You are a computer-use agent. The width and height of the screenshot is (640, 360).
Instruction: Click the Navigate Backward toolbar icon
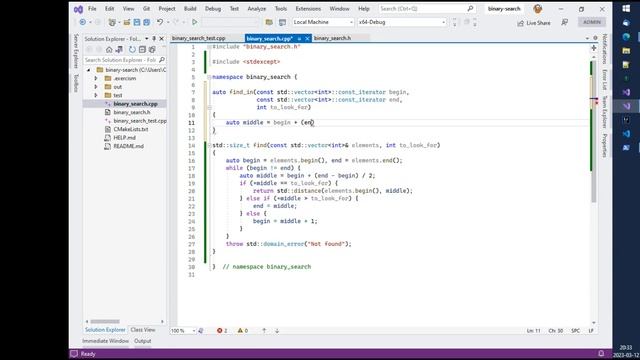click(x=82, y=22)
